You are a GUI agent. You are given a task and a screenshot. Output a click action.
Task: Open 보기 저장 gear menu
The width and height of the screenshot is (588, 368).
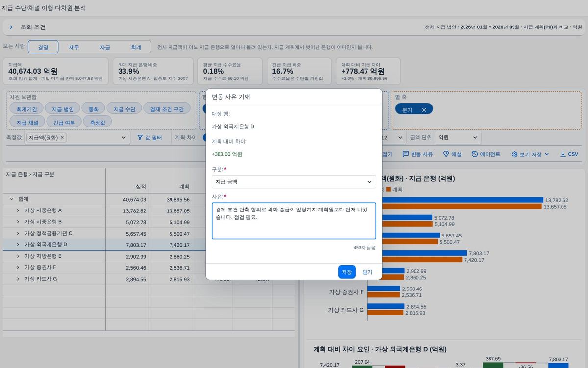[x=530, y=154]
